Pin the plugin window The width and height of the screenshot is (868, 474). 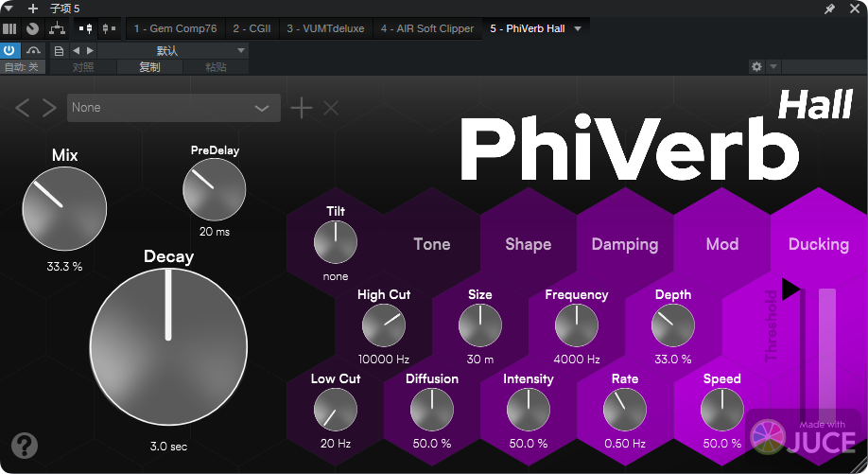829,9
